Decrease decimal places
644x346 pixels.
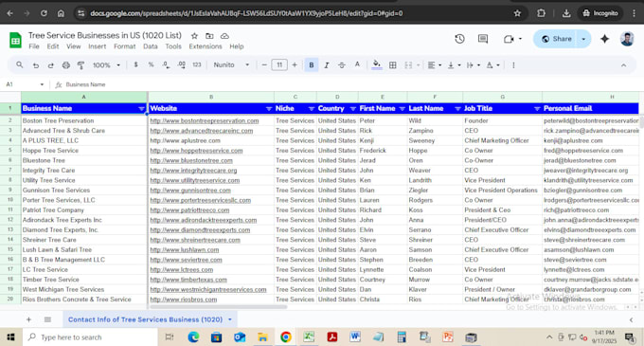[x=166, y=64]
